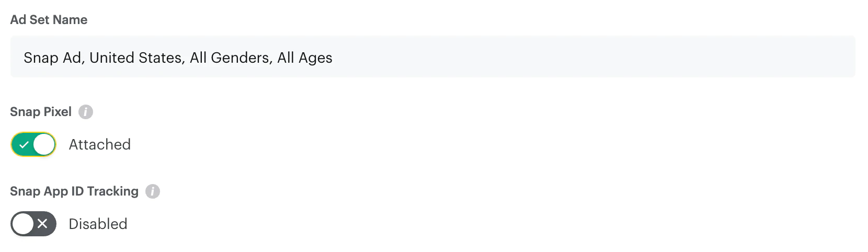Click the "Disabled" status label
Viewport: 868px width, 252px height.
click(x=98, y=224)
